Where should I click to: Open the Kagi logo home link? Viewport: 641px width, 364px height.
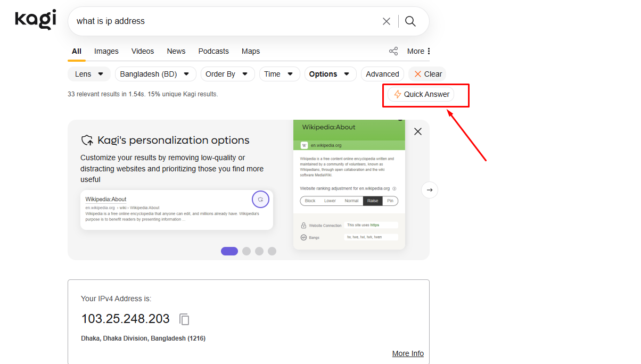[35, 20]
